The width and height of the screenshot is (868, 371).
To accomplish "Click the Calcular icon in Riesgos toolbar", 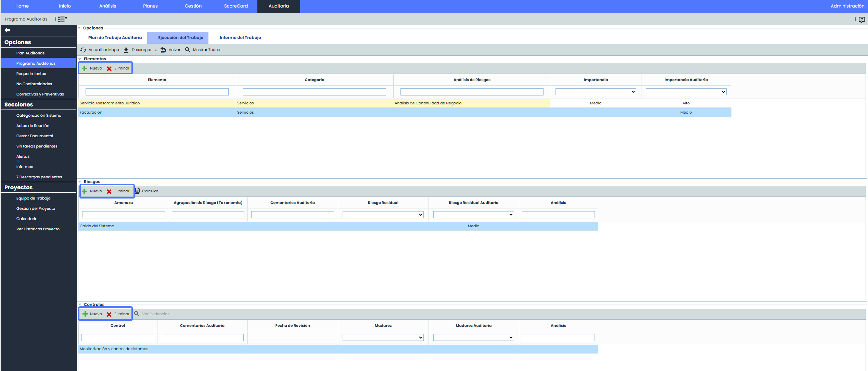I will (x=138, y=191).
